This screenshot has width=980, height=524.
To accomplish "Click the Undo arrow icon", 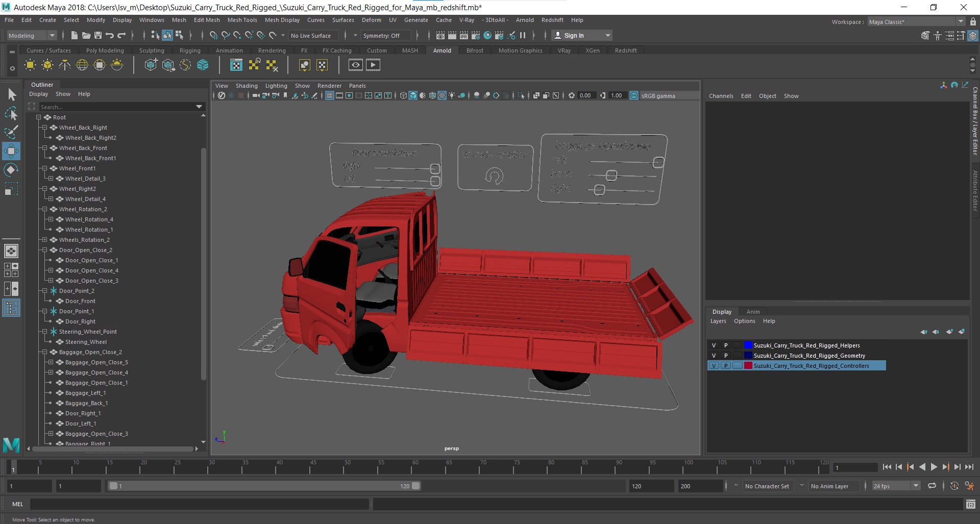I will click(109, 35).
